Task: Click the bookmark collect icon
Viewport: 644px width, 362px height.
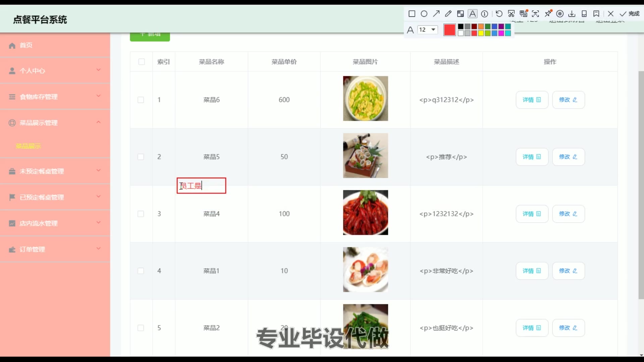Action: click(x=596, y=14)
